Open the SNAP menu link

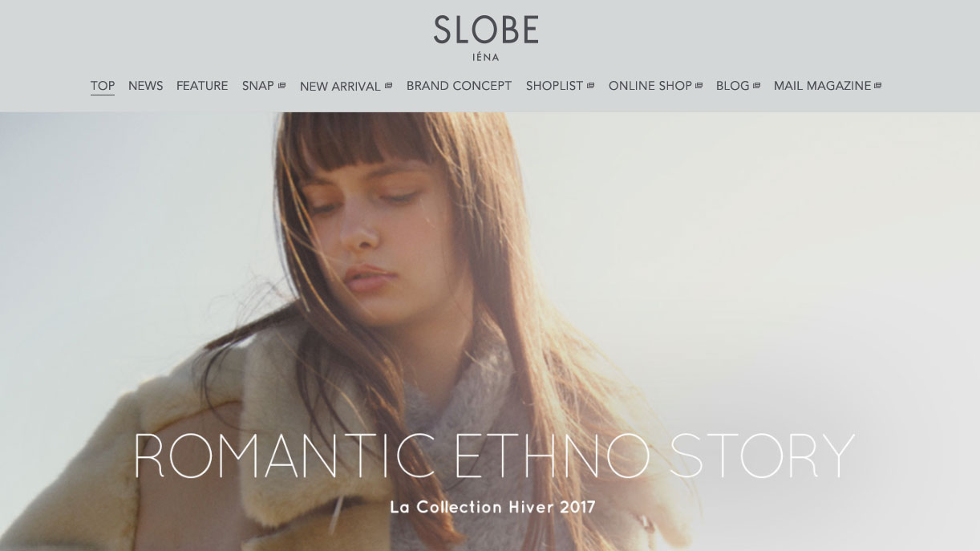[258, 86]
